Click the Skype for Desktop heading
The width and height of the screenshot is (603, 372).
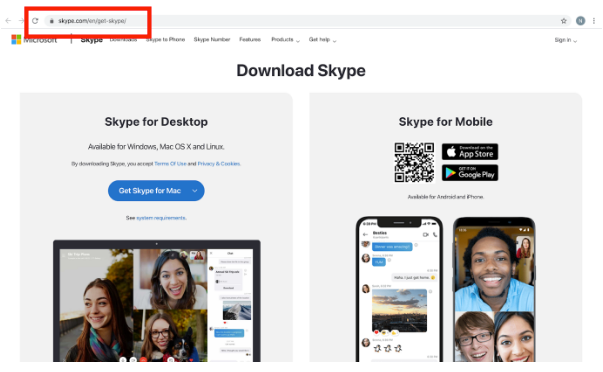coord(156,122)
